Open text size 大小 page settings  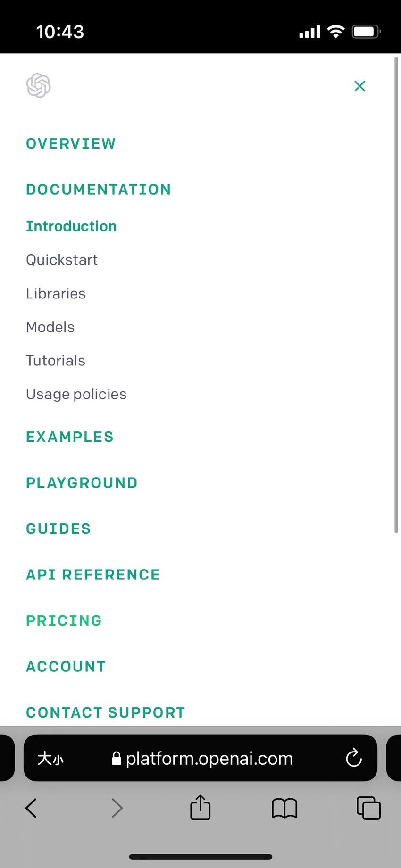pos(50,759)
